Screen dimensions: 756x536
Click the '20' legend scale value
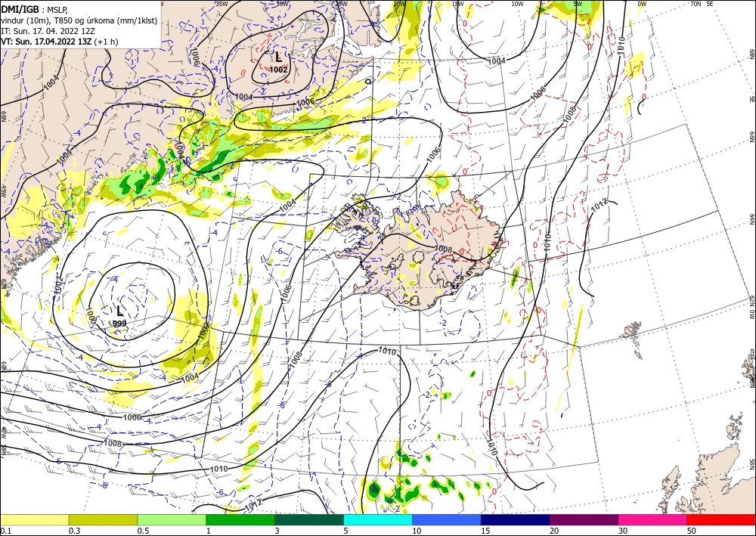[554, 531]
